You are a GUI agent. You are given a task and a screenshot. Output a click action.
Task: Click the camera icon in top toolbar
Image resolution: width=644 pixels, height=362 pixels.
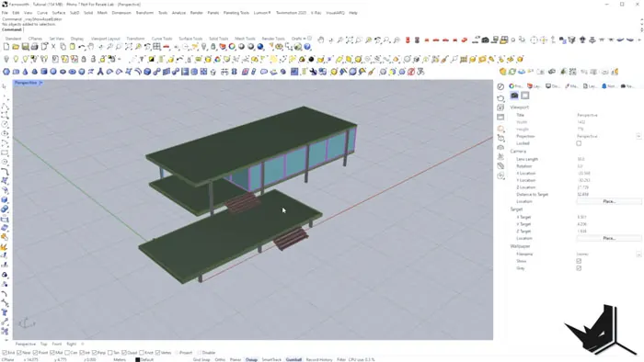(485, 40)
